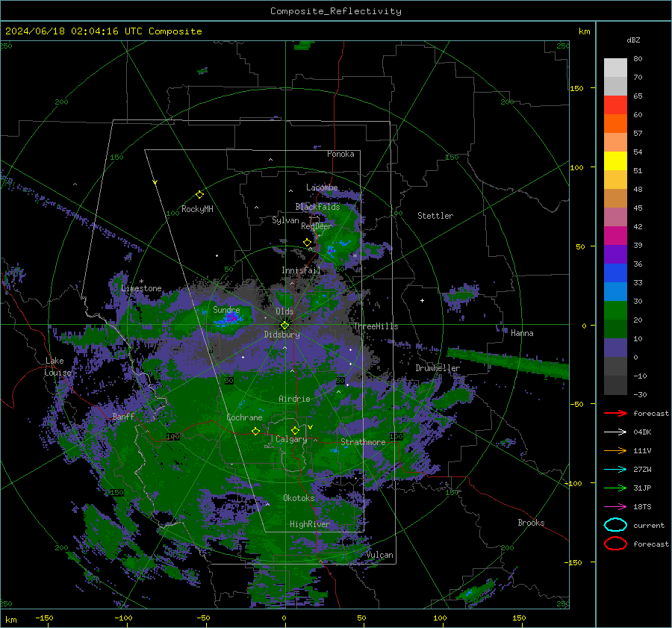The height and width of the screenshot is (628, 672).
Task: Click the Drumheller label
Action: click(x=438, y=368)
